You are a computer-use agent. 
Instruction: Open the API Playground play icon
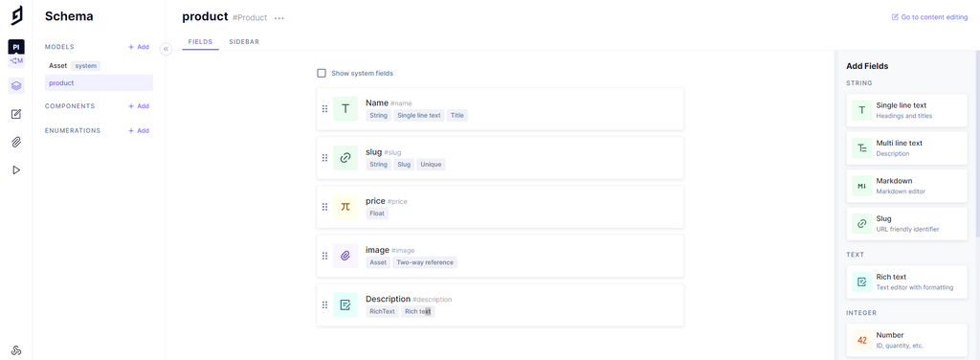(16, 170)
